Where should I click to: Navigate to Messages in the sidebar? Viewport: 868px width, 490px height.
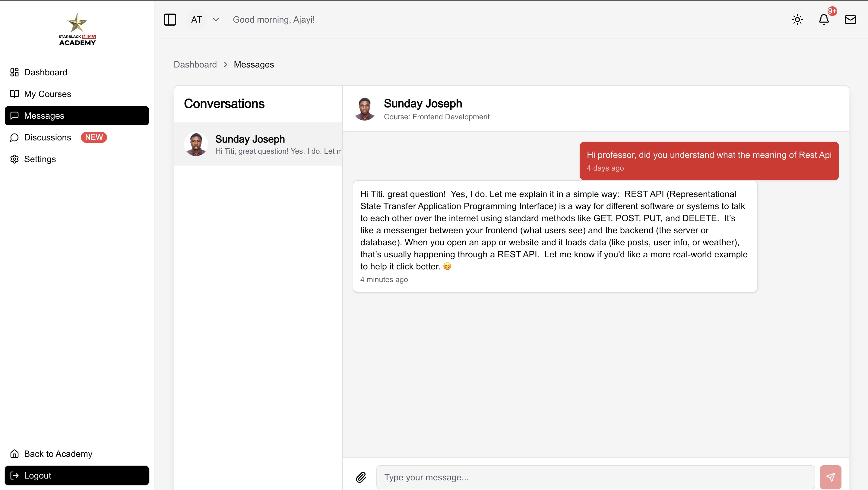pos(44,115)
